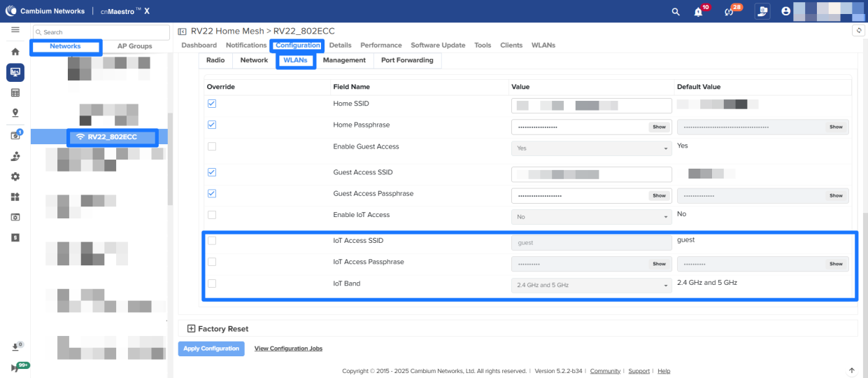Expand the Factory Reset section

click(x=192, y=328)
